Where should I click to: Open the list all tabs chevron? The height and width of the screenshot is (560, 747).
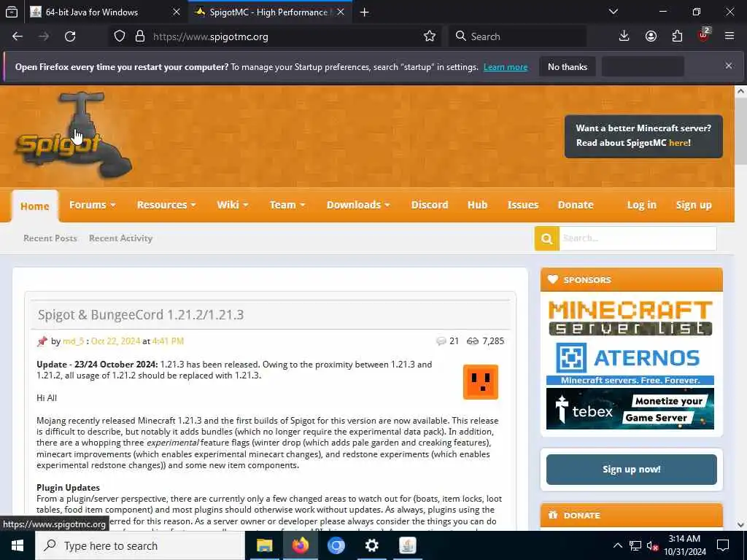point(614,12)
